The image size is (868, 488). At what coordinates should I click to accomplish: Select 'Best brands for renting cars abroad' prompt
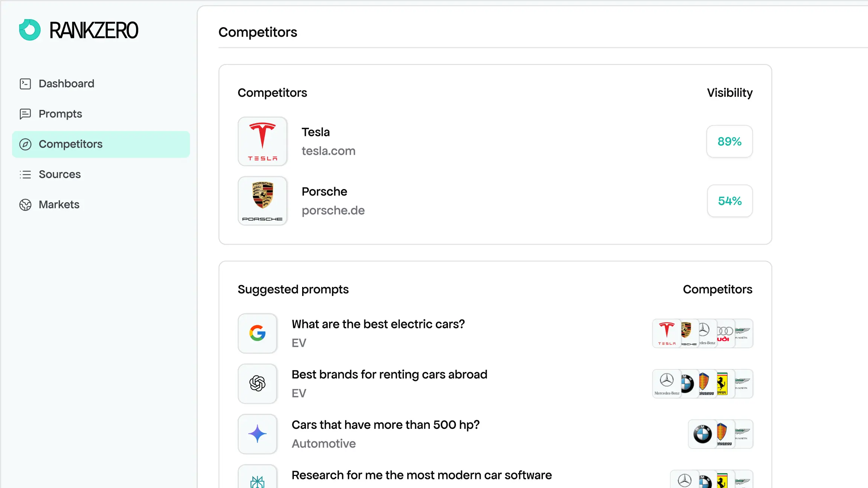(389, 375)
